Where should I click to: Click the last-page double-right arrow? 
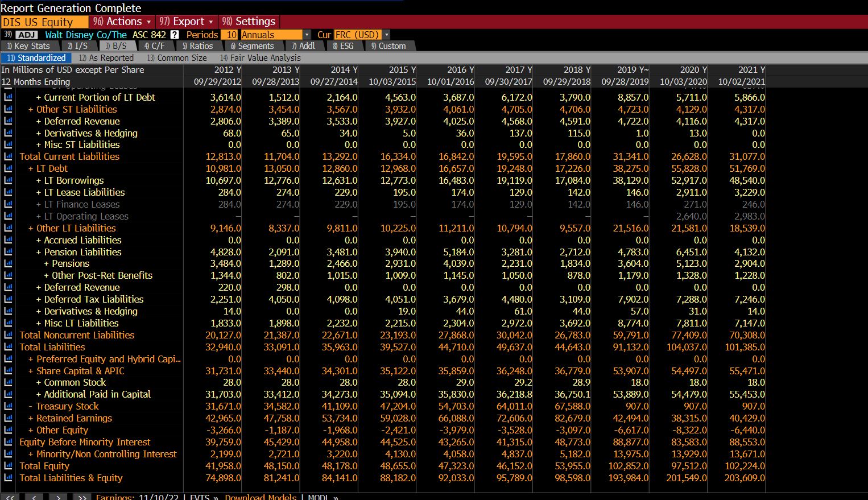[81, 497]
